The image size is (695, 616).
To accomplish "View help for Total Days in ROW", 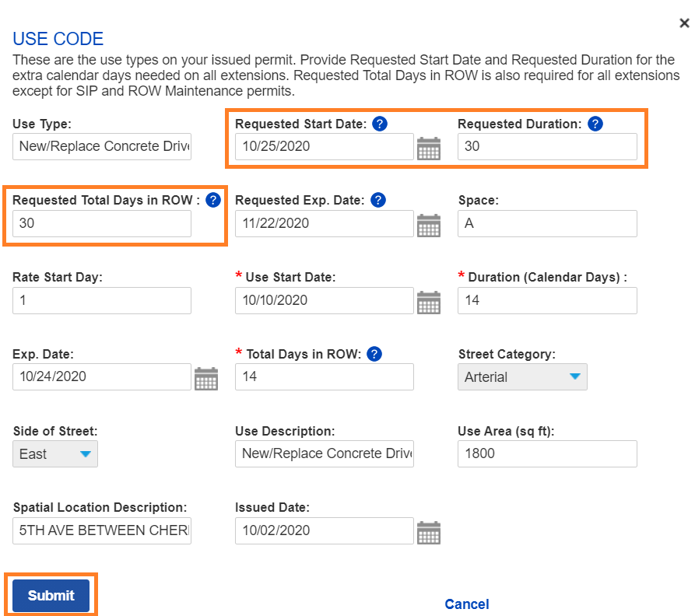I will (374, 354).
